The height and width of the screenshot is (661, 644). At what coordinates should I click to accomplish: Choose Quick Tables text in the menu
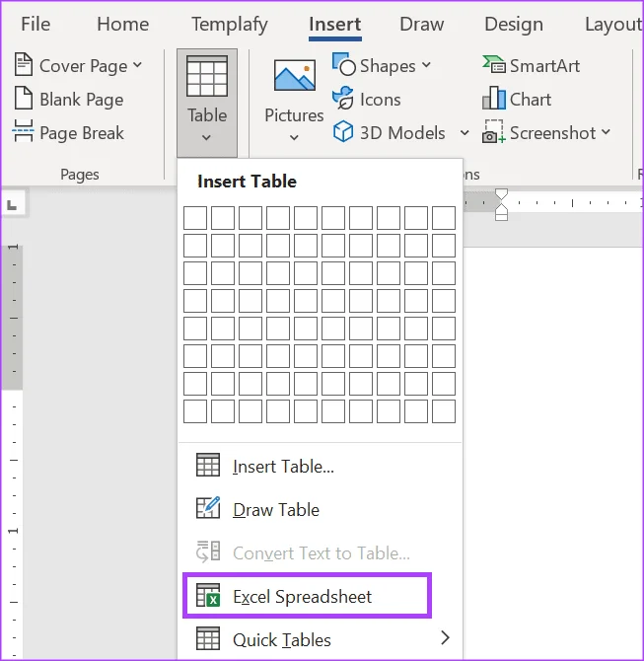[281, 640]
